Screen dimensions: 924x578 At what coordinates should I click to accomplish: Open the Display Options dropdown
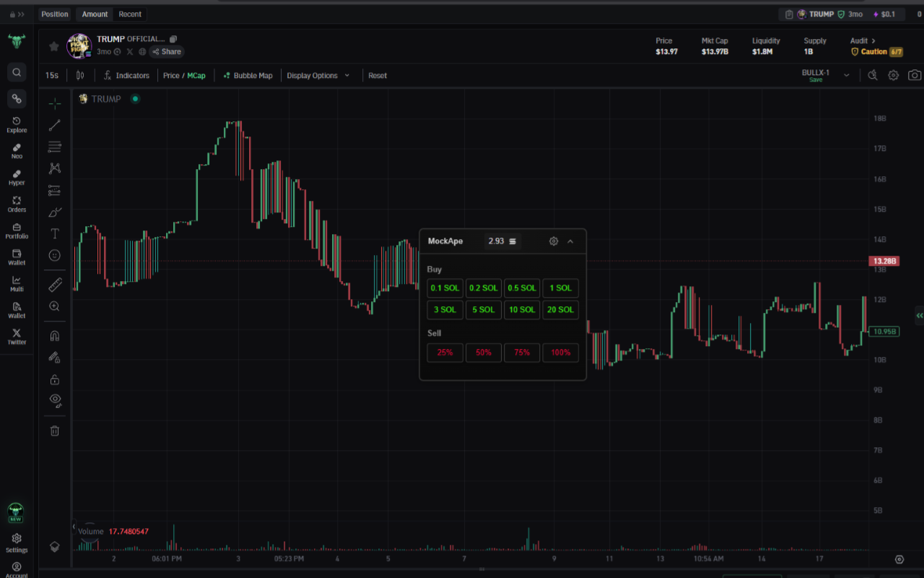pos(319,74)
